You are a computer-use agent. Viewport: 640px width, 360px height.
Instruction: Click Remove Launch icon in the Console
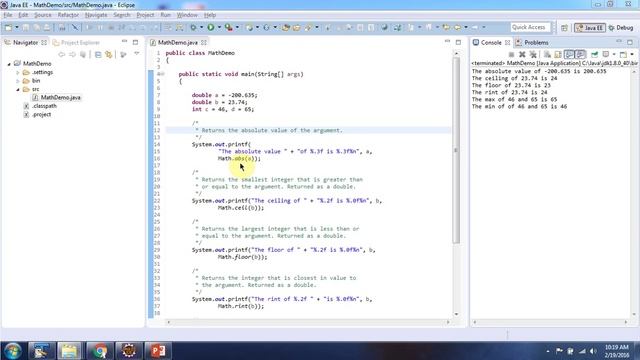pyautogui.click(x=522, y=54)
